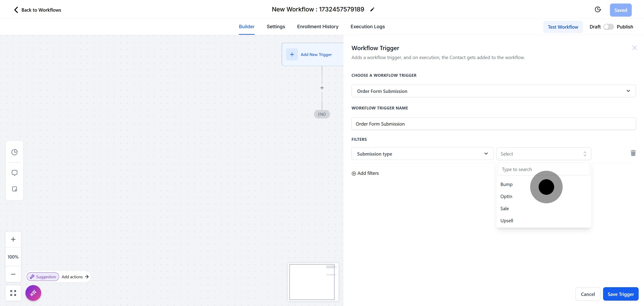Click the purple AI sparkle assistant button
This screenshot has height=306, width=644.
(x=33, y=293)
